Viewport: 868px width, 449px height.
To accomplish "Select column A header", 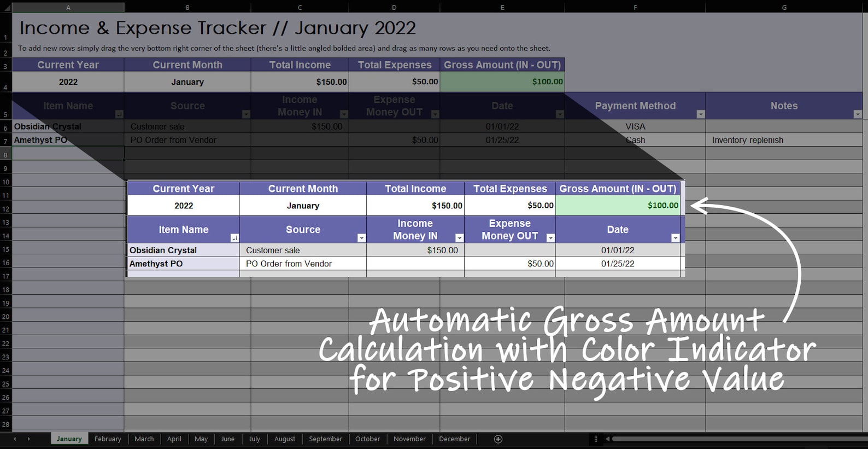I will point(68,8).
